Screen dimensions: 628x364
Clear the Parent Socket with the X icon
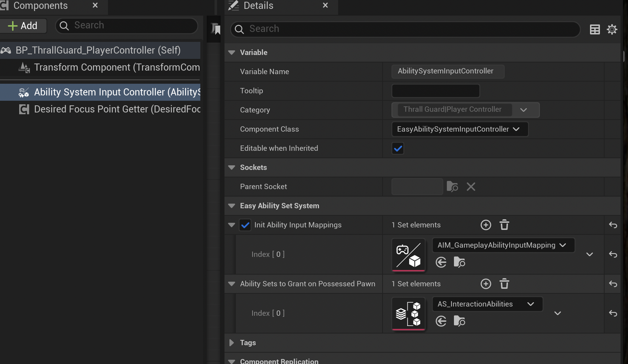coord(471,187)
